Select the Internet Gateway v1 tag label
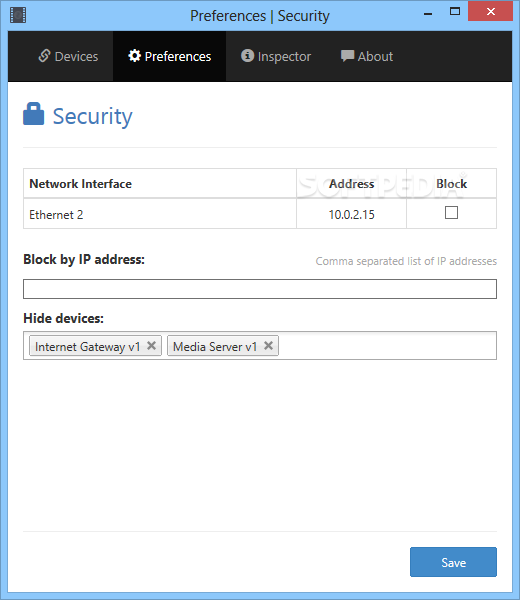520x600 pixels. pyautogui.click(x=88, y=347)
